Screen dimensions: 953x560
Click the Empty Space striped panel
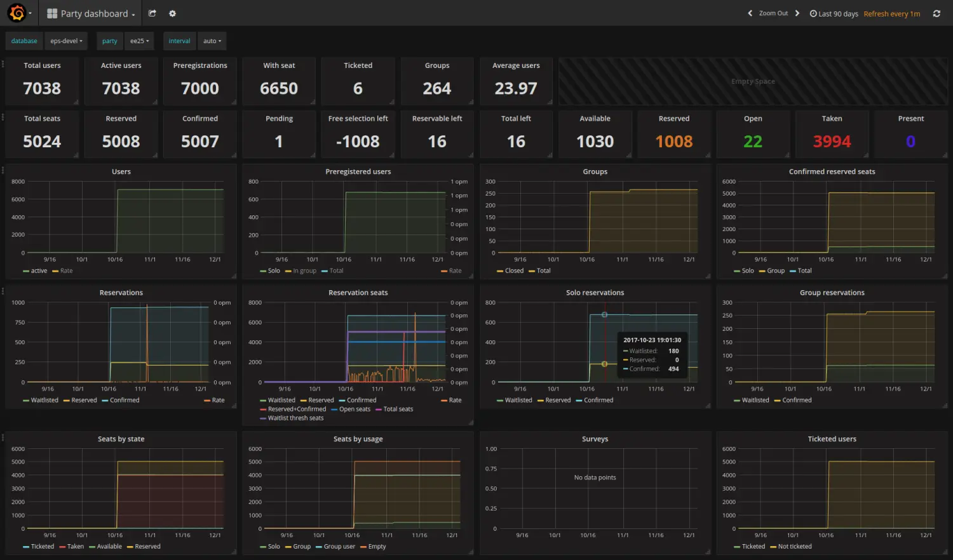coord(753,81)
